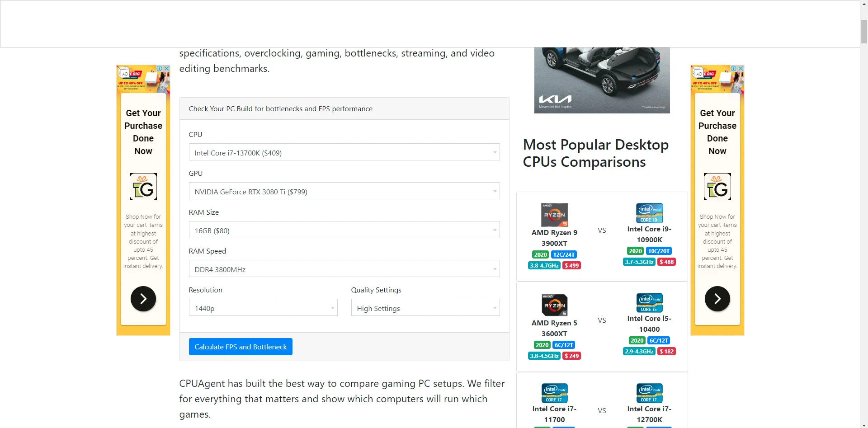Click the $ 499 price badge for Ryzen 9
868x428 pixels.
pyautogui.click(x=571, y=265)
